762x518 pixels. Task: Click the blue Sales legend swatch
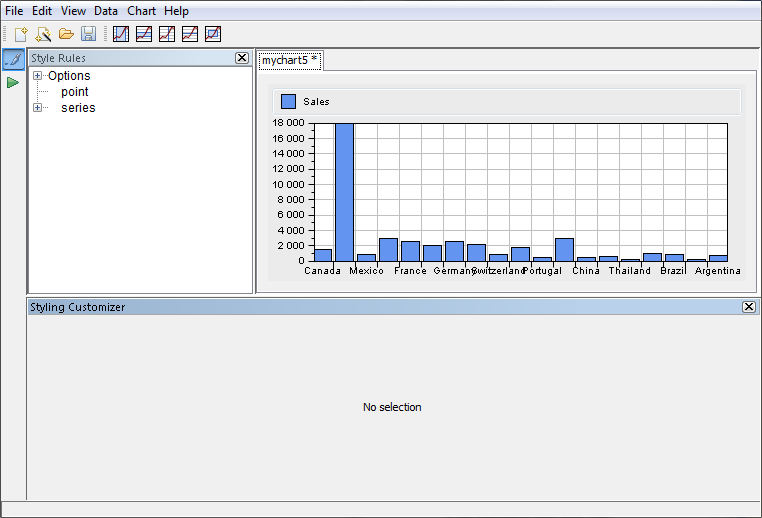(x=289, y=102)
